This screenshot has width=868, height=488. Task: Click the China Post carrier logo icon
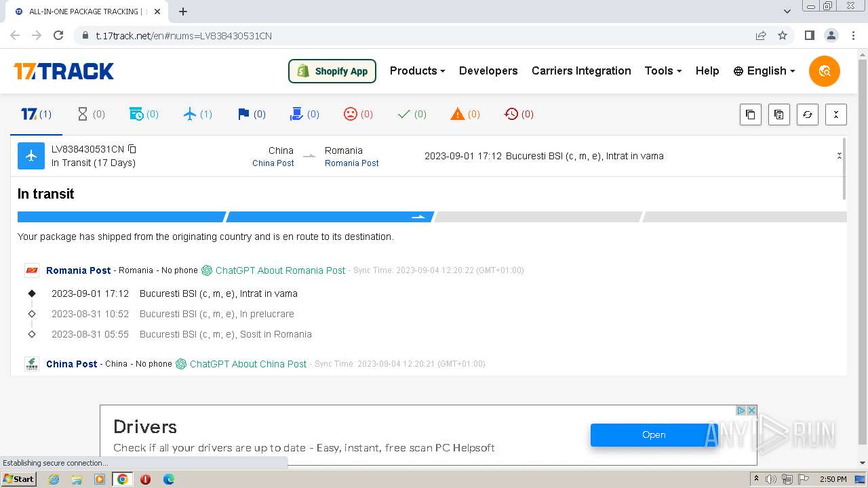click(x=32, y=364)
